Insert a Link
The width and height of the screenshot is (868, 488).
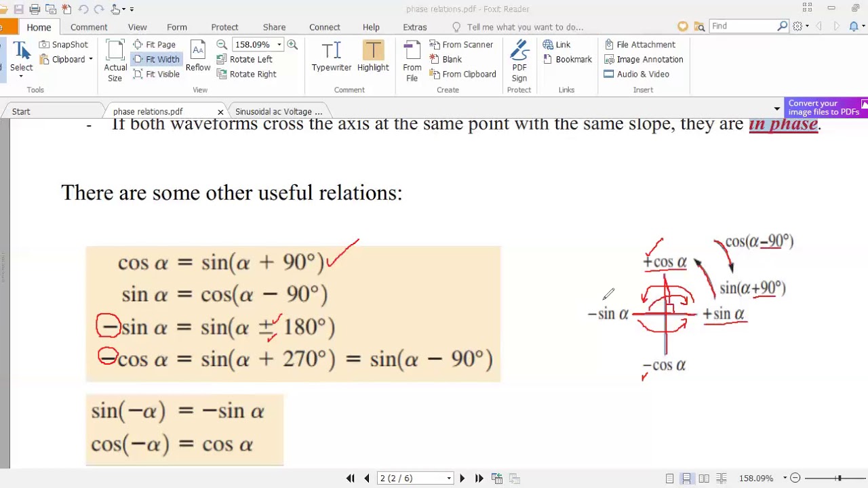coord(557,45)
